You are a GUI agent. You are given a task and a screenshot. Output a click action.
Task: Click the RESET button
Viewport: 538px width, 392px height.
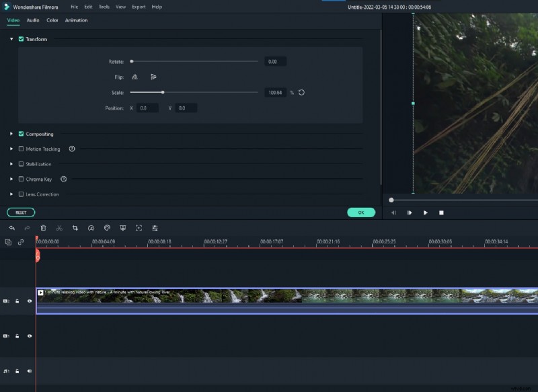pyautogui.click(x=20, y=211)
